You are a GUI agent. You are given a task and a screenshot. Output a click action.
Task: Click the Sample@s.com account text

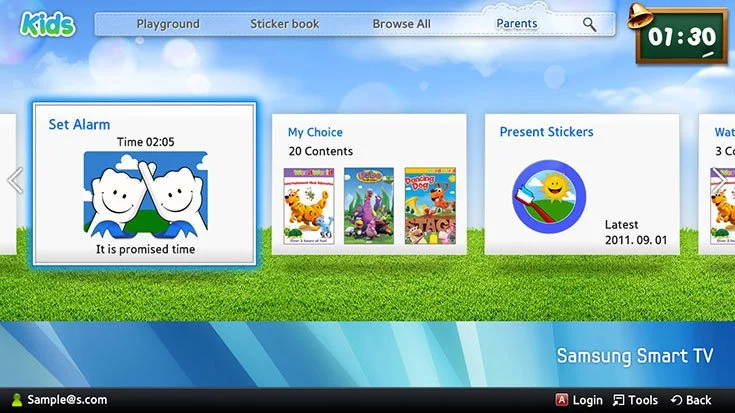[x=67, y=400]
